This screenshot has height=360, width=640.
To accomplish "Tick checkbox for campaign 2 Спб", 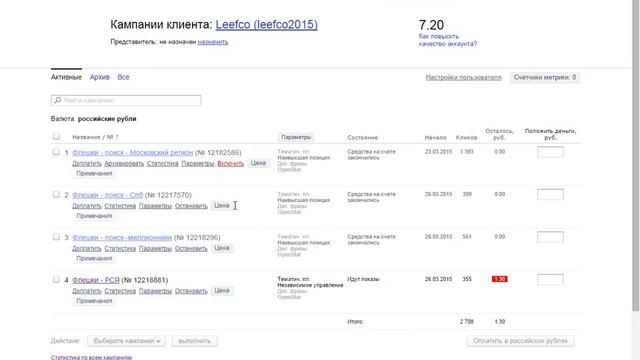I will 56,194.
